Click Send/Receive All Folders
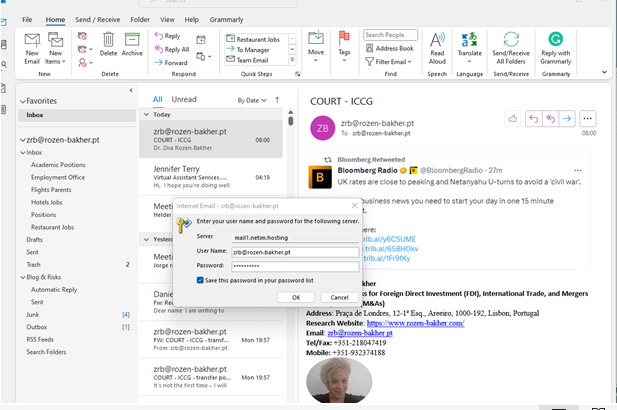Screen dimensions: 617x410 511,48
